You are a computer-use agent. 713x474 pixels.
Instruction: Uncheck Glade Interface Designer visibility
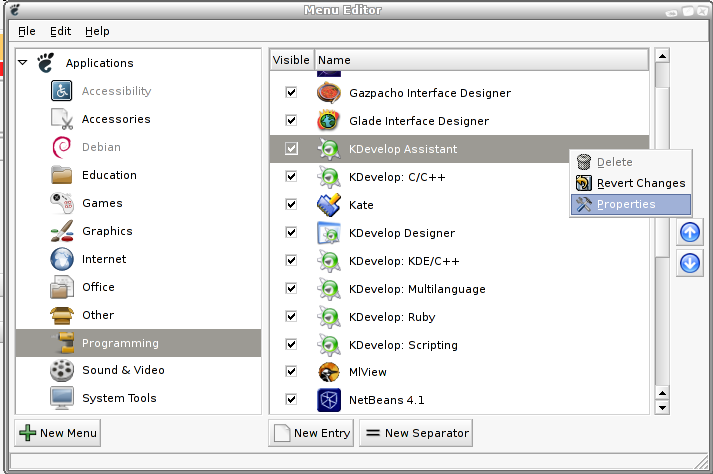291,121
